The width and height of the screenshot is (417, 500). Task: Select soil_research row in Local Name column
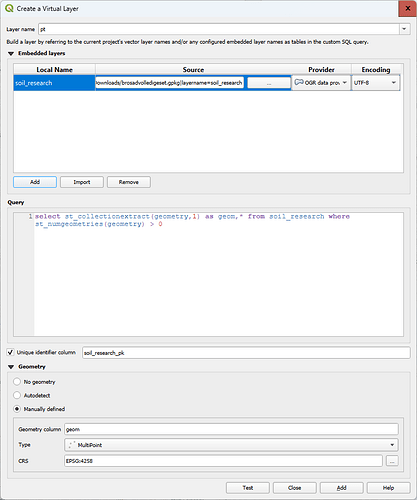[x=54, y=83]
